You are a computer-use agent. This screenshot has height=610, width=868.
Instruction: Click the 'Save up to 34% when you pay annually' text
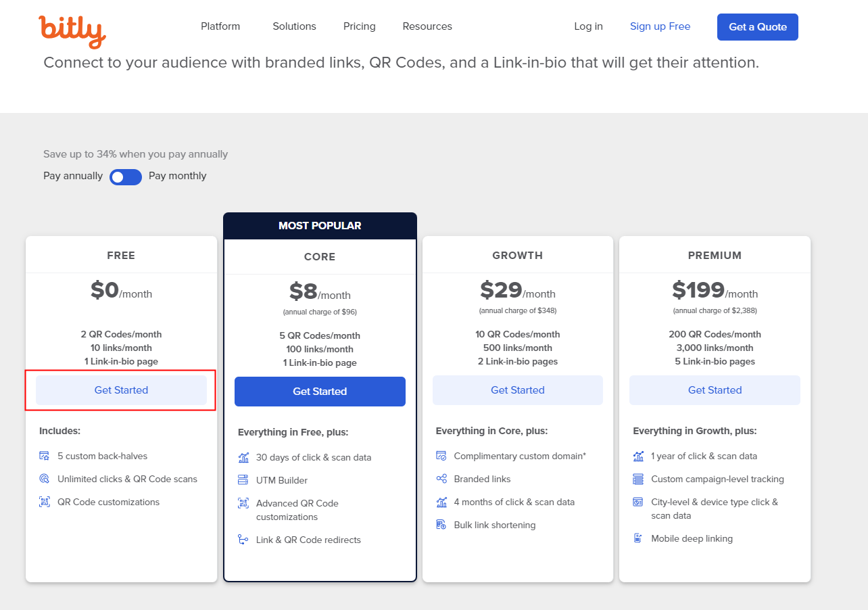[136, 154]
